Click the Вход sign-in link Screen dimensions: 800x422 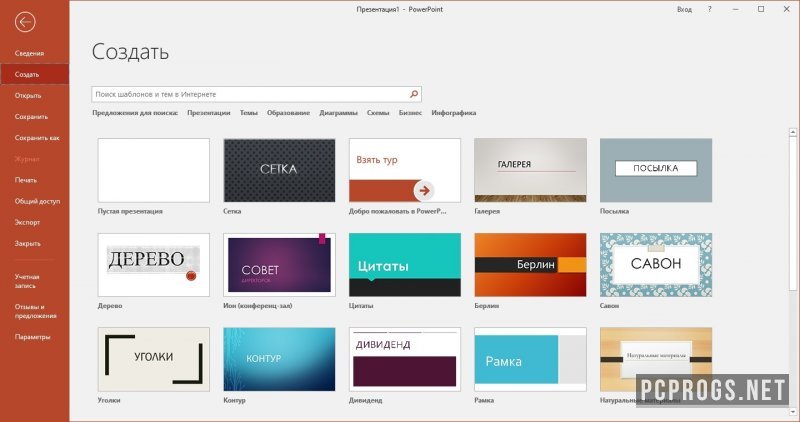coord(684,9)
